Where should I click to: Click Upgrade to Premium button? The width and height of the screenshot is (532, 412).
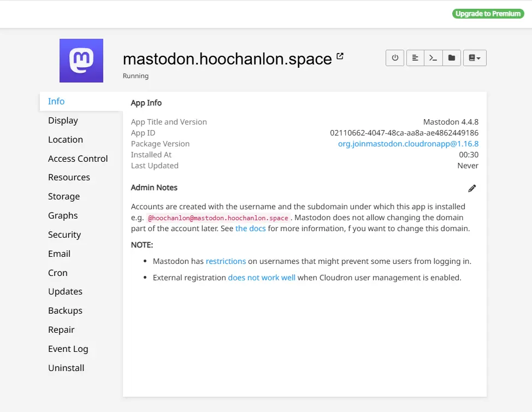click(x=488, y=14)
